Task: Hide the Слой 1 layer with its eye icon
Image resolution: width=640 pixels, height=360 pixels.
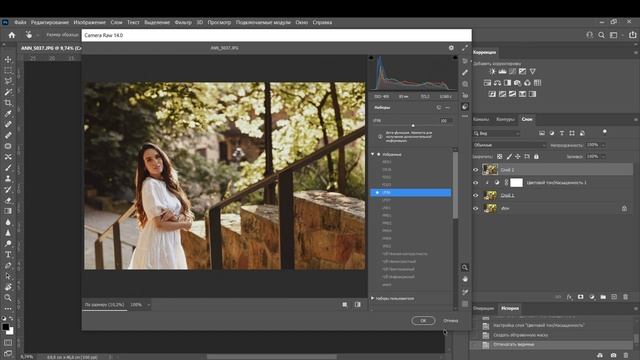Action: (x=476, y=196)
